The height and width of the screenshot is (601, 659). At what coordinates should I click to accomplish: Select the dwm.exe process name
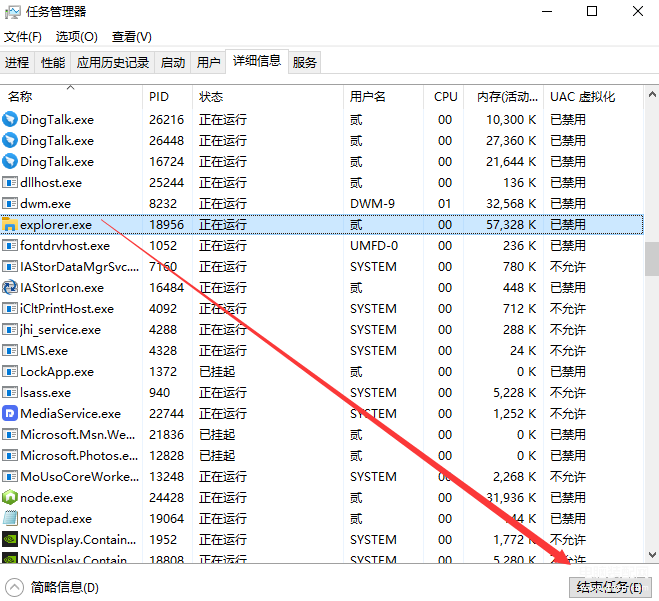pos(45,204)
